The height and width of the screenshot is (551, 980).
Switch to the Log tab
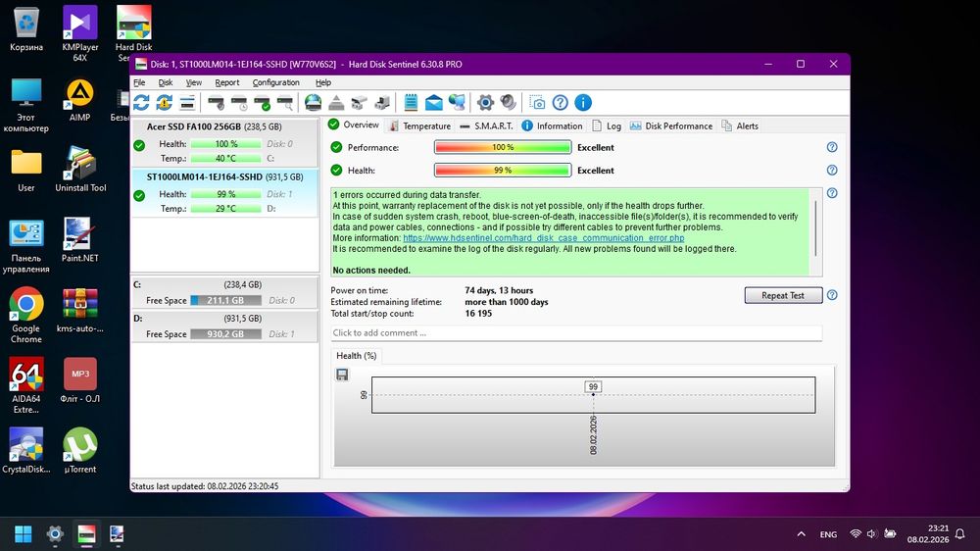click(607, 125)
